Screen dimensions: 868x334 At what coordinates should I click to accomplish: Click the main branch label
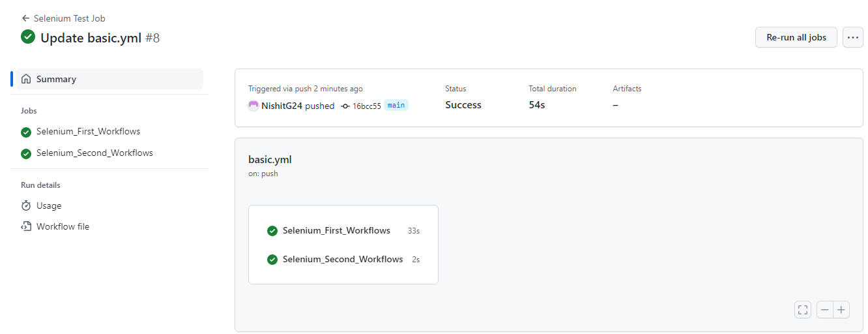(396, 105)
